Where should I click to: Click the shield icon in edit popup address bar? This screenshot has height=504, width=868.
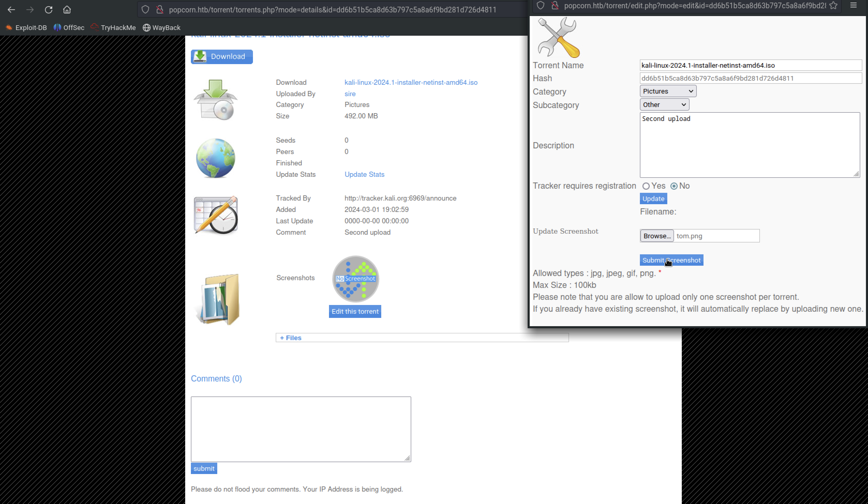pyautogui.click(x=541, y=5)
